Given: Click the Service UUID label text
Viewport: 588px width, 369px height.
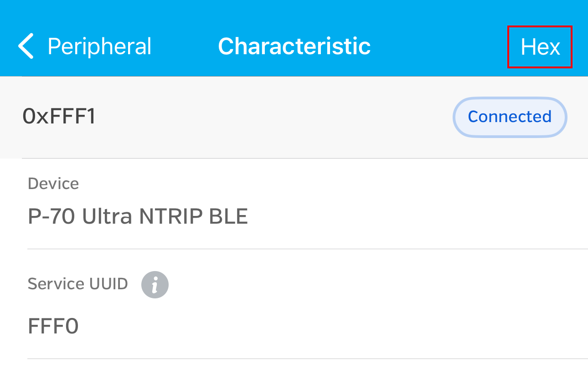Looking at the screenshot, I should click(x=77, y=284).
